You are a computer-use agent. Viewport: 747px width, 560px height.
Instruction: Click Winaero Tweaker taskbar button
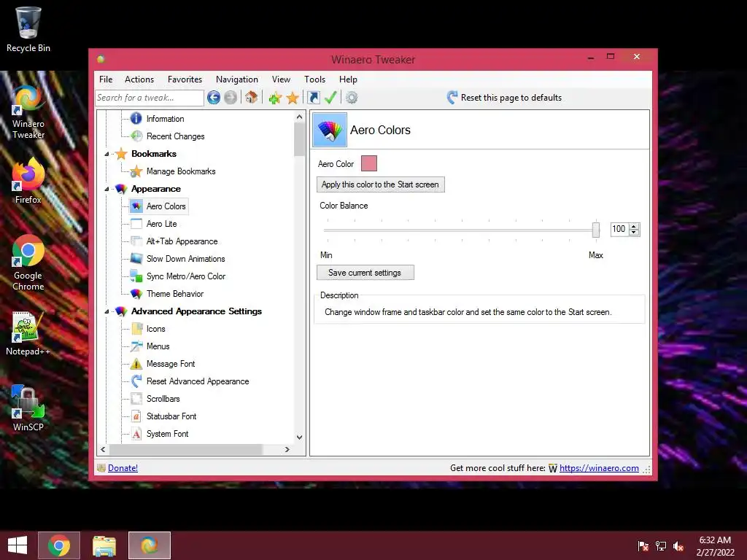pyautogui.click(x=149, y=545)
